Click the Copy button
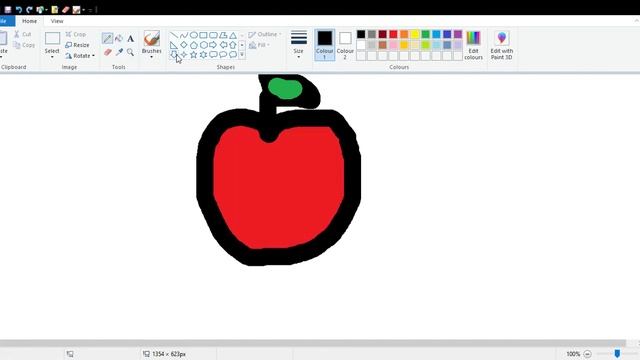Image resolution: width=640 pixels, height=360 pixels. [x=24, y=45]
